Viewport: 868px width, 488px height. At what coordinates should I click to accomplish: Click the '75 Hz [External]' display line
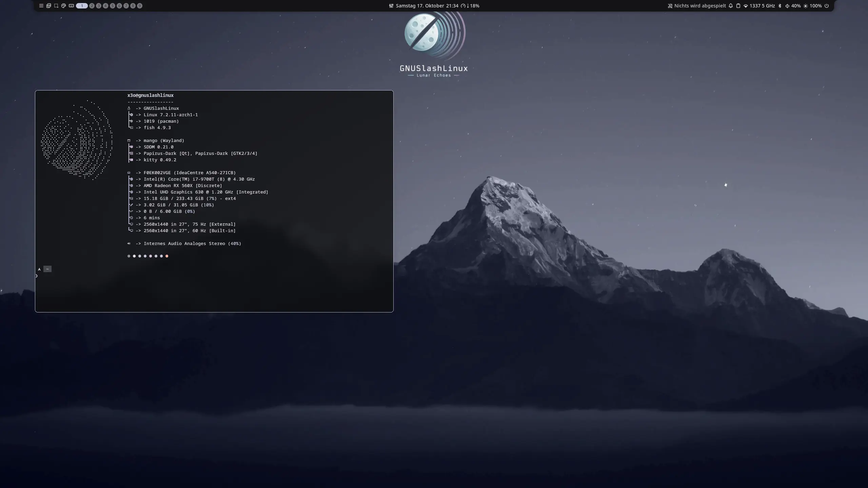pos(190,224)
